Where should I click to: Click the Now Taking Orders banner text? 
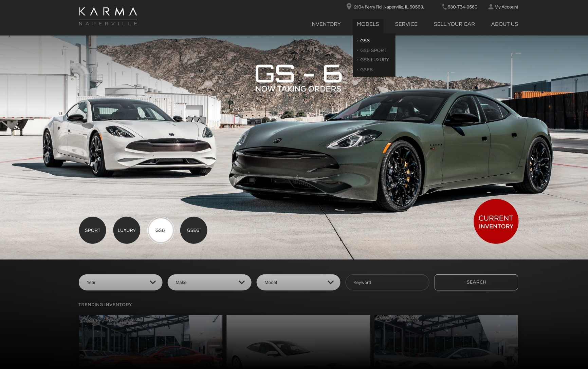[x=298, y=89]
